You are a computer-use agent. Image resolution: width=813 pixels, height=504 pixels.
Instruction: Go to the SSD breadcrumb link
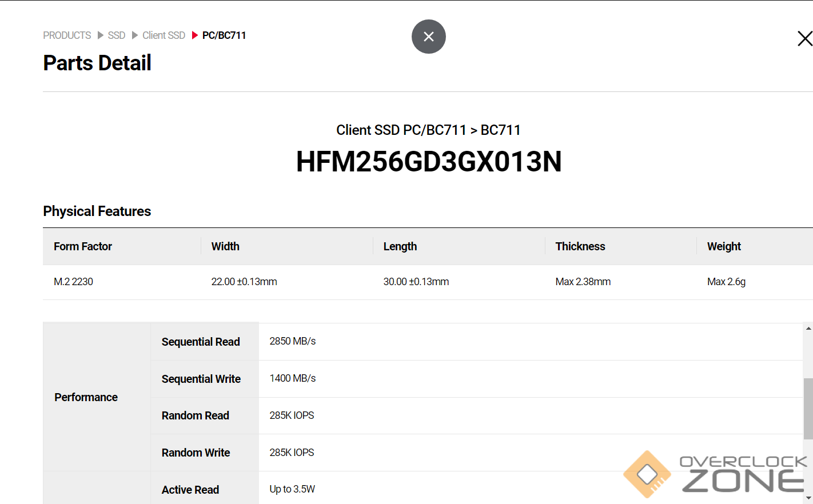pyautogui.click(x=116, y=35)
